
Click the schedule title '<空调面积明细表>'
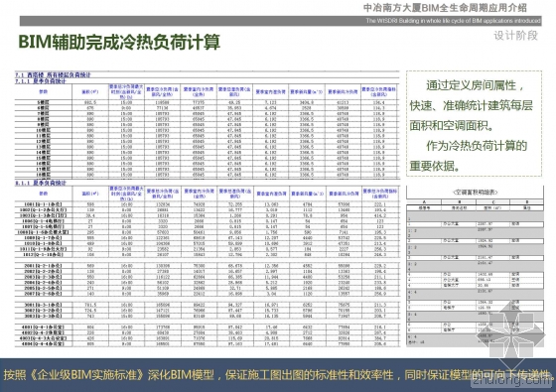coord(476,193)
